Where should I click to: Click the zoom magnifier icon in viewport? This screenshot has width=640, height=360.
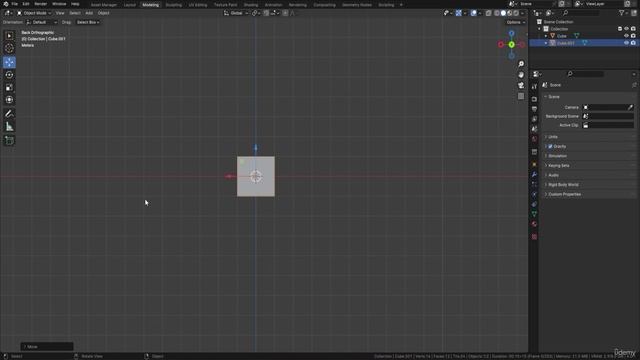(521, 64)
